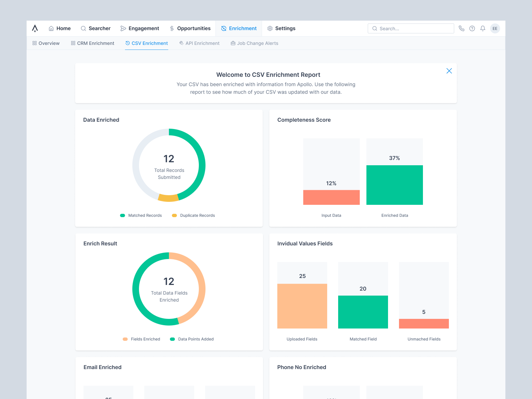Viewport: 532px width, 399px height.
Task: Toggle Matched Records legend item
Action: coord(141,215)
